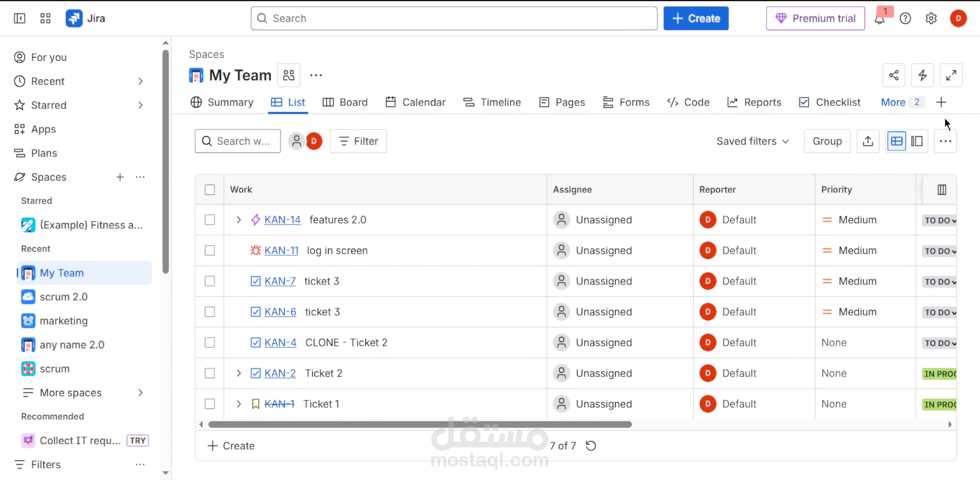Switch to sidebar detail view icon
The width and height of the screenshot is (980, 480).
pyautogui.click(x=917, y=141)
